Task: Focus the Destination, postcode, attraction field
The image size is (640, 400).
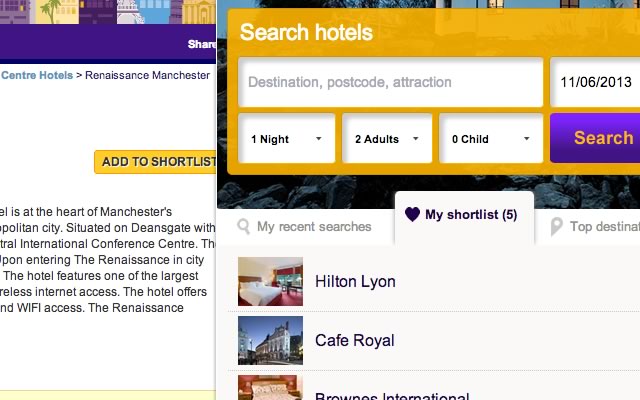Action: point(391,82)
